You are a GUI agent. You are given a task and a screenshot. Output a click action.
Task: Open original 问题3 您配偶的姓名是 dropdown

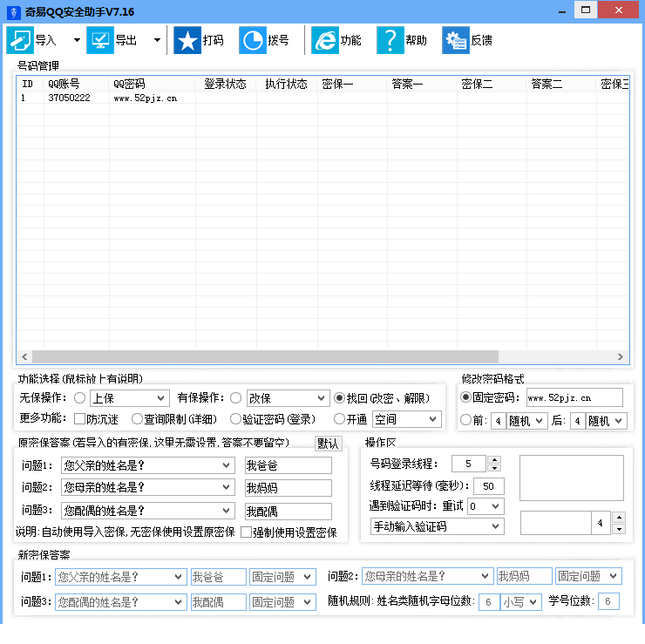pyautogui.click(x=148, y=511)
